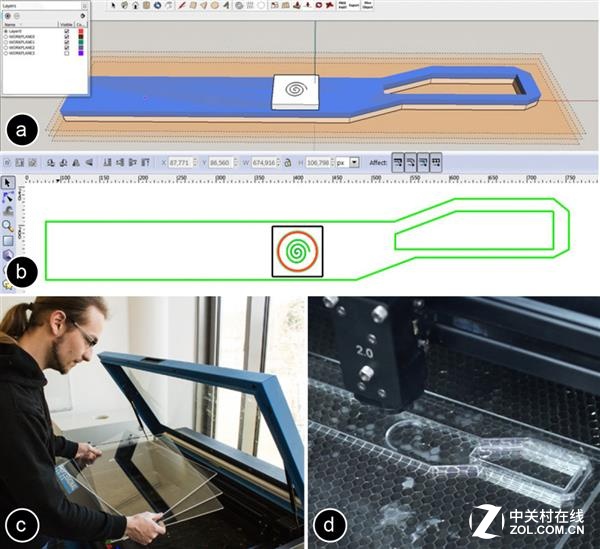The image size is (600, 549).
Task: Click the blue ring icon in SketchUp toolbar
Action: pyautogui.click(x=157, y=5)
